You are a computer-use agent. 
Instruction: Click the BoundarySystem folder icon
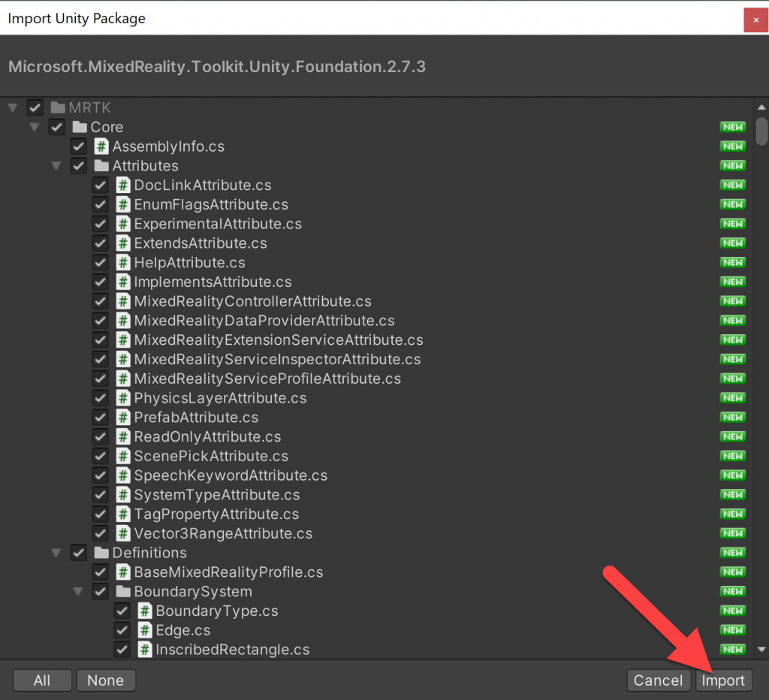[x=122, y=592]
